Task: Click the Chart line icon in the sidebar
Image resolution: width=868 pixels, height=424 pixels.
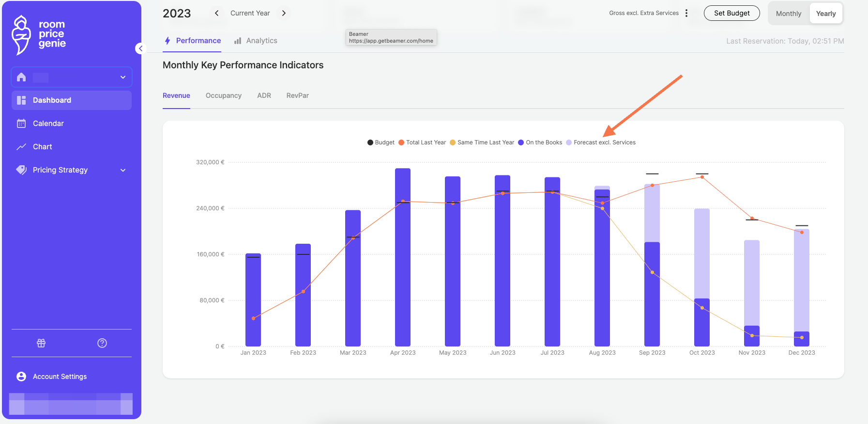Action: [x=21, y=147]
